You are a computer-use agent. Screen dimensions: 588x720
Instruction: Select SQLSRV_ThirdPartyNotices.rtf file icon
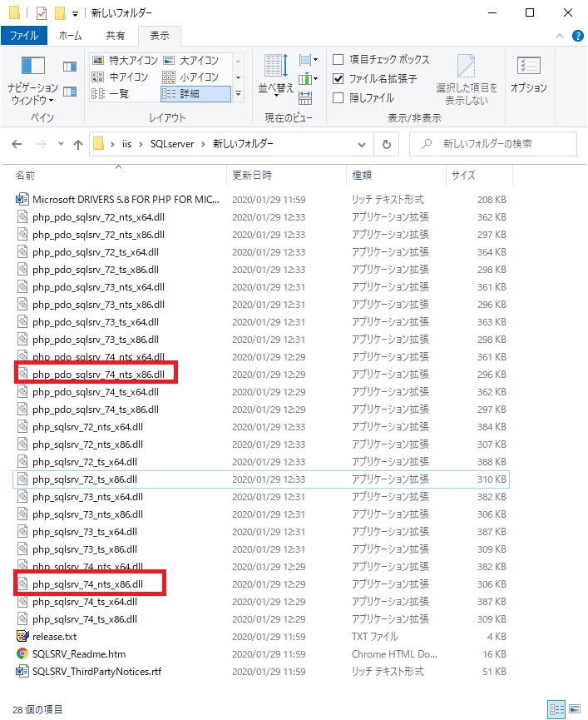click(22, 672)
